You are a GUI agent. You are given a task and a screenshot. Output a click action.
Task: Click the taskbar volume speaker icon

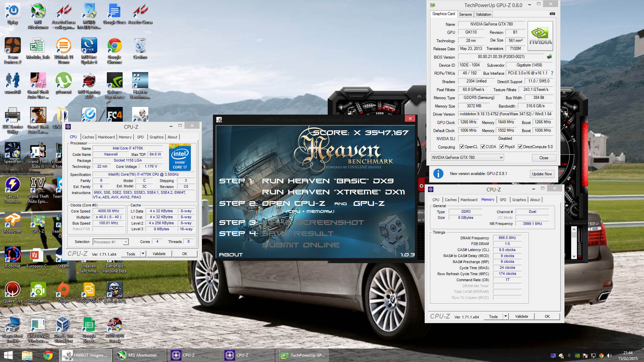coord(609,356)
